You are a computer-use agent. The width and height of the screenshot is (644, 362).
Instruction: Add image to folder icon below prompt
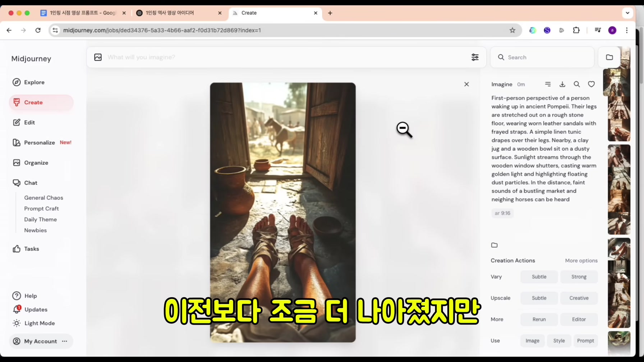[x=494, y=245]
